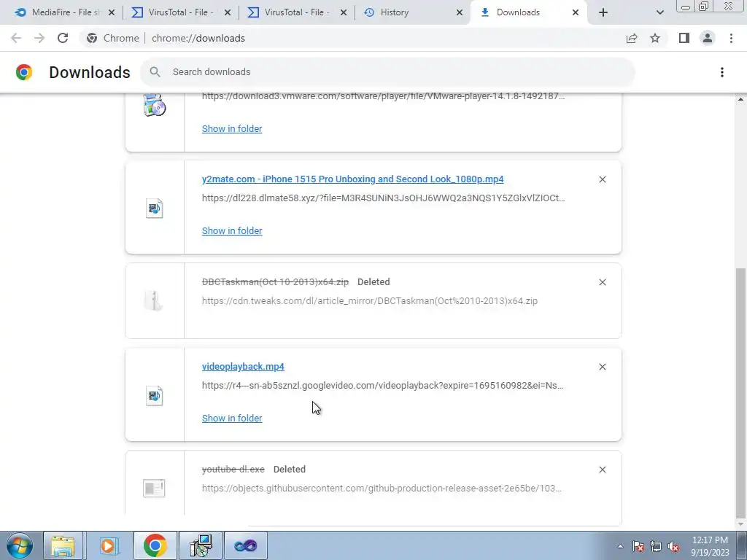Click the taskbar clock showing 12:17 PM
The height and width of the screenshot is (560, 747).
click(x=710, y=546)
